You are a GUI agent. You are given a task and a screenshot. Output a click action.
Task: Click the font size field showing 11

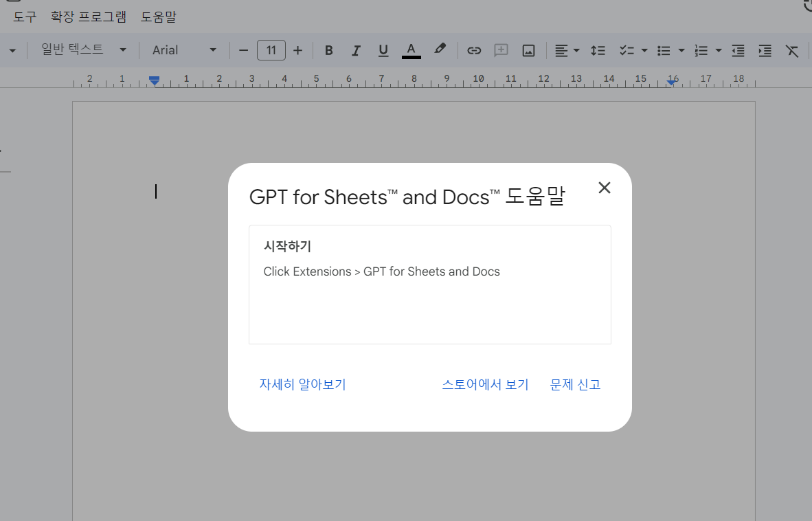tap(271, 50)
